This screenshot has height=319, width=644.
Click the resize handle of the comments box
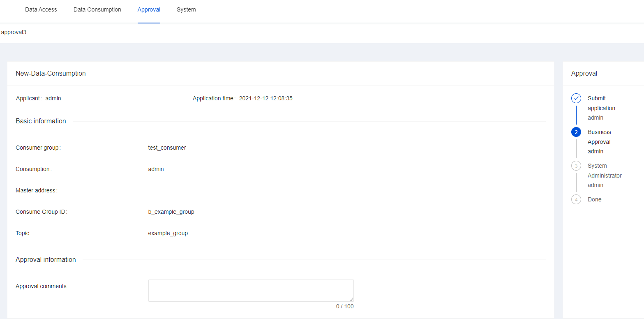pos(351,299)
